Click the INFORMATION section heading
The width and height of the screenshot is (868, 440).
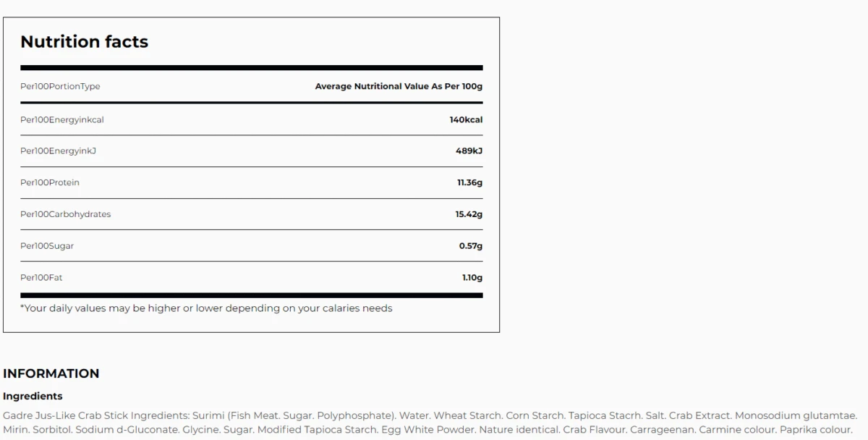(x=51, y=373)
